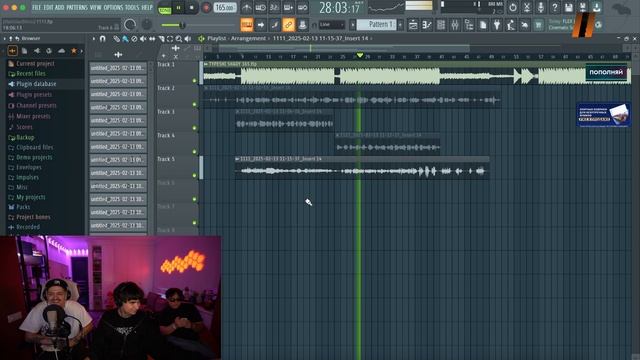640x360 pixels.
Task: Select the browser cloud tab icon
Action: click(61, 51)
